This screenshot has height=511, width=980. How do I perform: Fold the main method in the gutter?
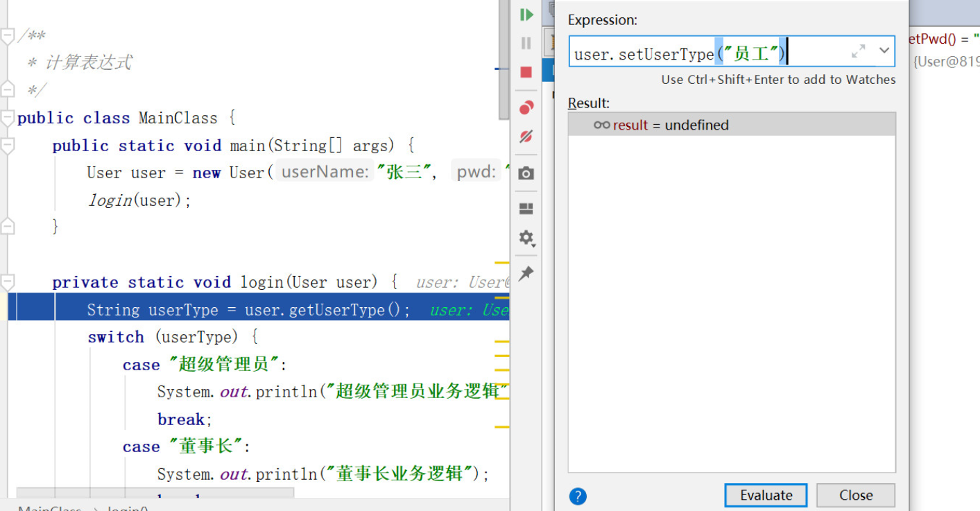click(x=7, y=146)
